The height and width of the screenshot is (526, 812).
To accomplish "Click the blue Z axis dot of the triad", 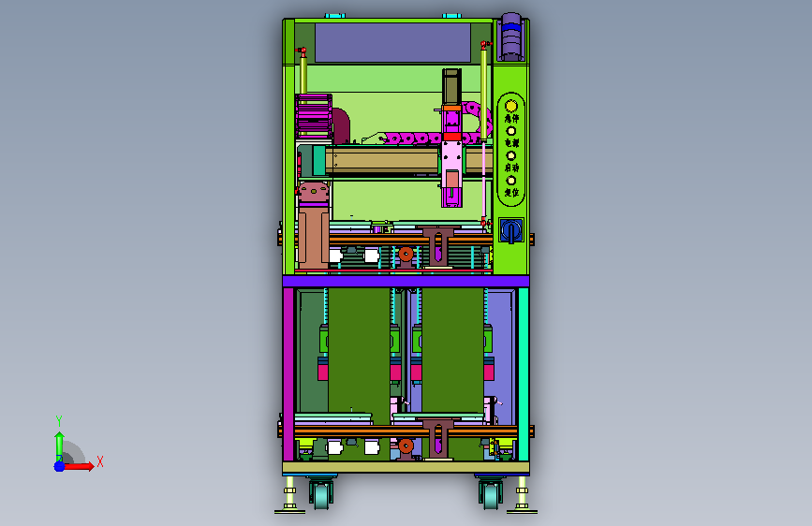I will pos(59,466).
